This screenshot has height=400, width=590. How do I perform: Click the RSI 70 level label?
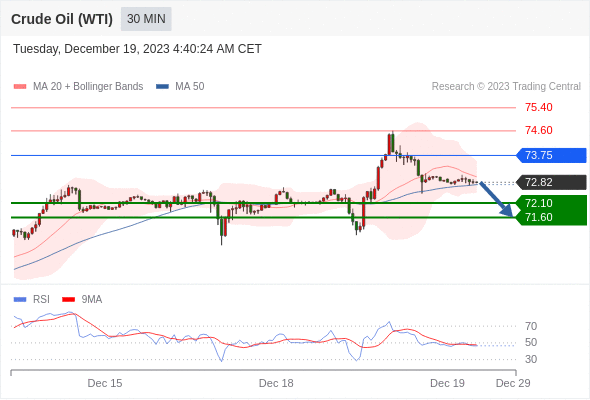pos(531,326)
